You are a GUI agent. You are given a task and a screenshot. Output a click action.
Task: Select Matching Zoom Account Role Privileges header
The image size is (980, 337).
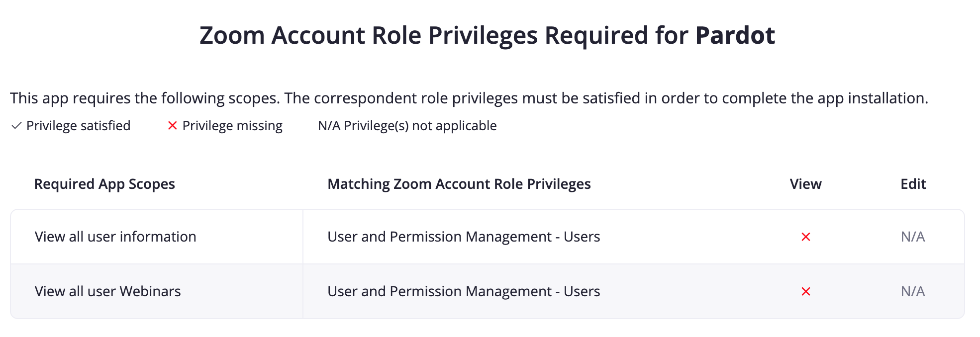coord(459,184)
